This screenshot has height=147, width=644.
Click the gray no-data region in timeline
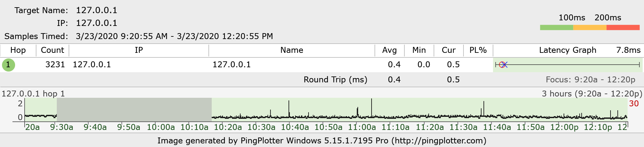pyautogui.click(x=134, y=110)
